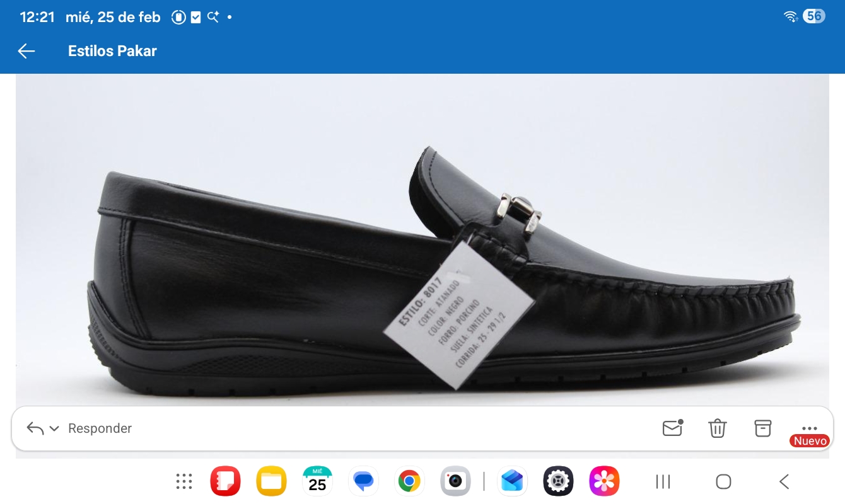845x504 pixels.
Task: Open Google Chrome from the taskbar
Action: coord(409,482)
